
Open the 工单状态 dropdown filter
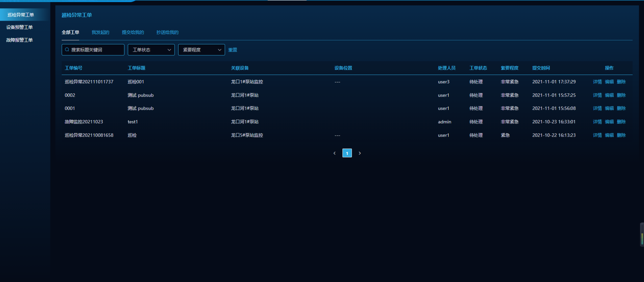pos(151,50)
